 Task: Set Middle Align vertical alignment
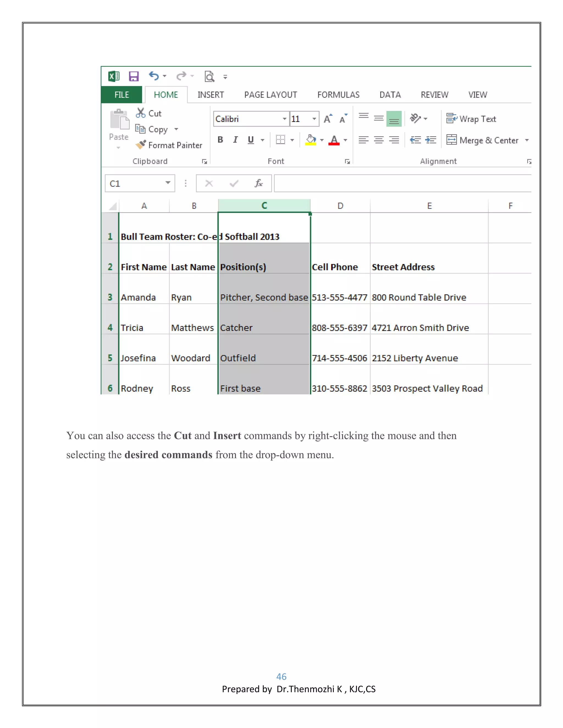point(379,119)
